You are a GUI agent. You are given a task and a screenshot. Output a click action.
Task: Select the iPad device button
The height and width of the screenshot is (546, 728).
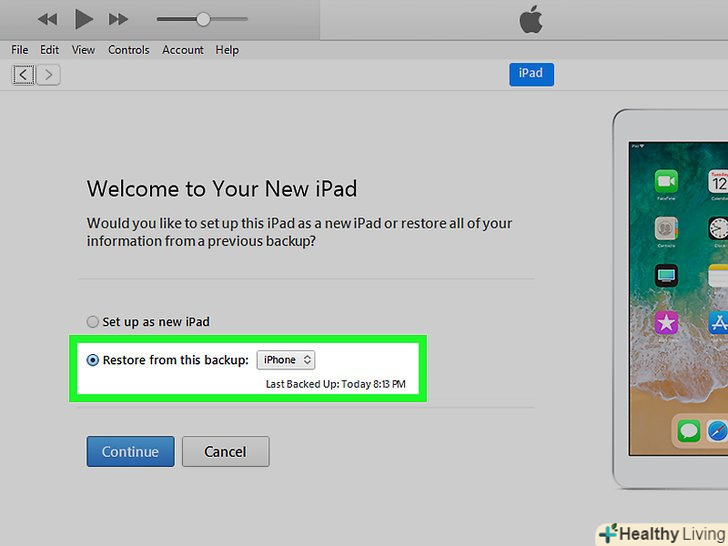point(531,74)
